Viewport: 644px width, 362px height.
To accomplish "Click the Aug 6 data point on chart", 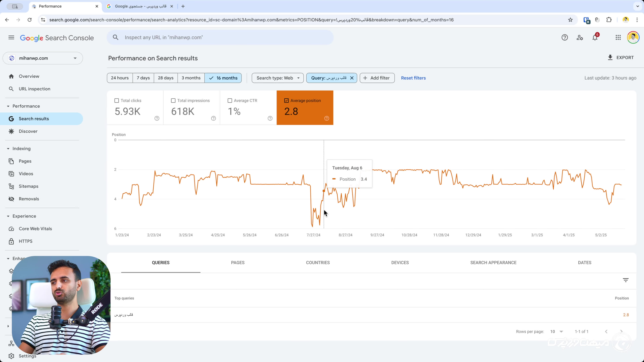I will click(x=324, y=191).
